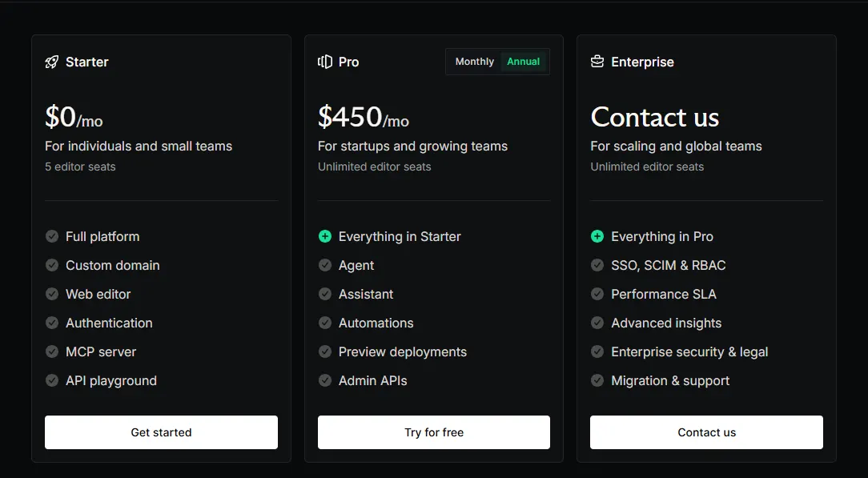
Task: Click the checkmark icon next to Web editor
Action: (52, 295)
